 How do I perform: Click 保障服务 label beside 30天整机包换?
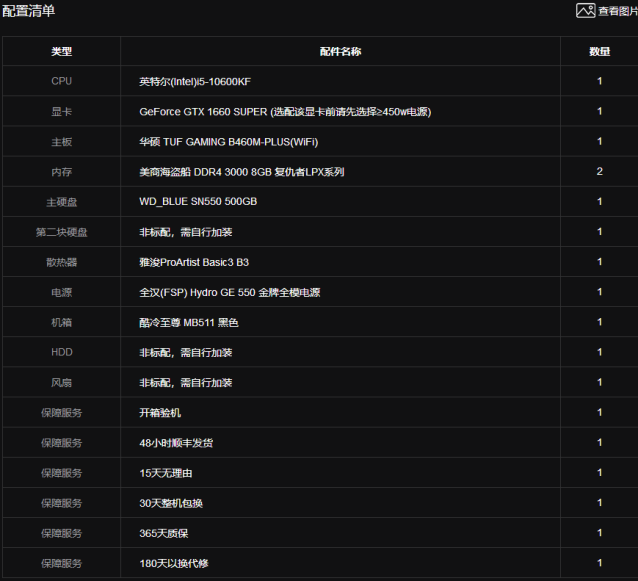click(61, 503)
